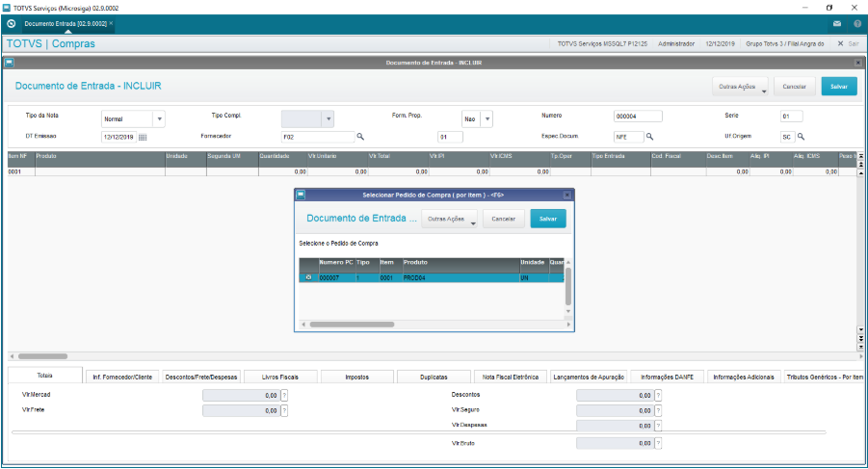Image resolution: width=868 pixels, height=469 pixels.
Task: Click Tipo Entrada column header in main grid
Action: point(620,157)
